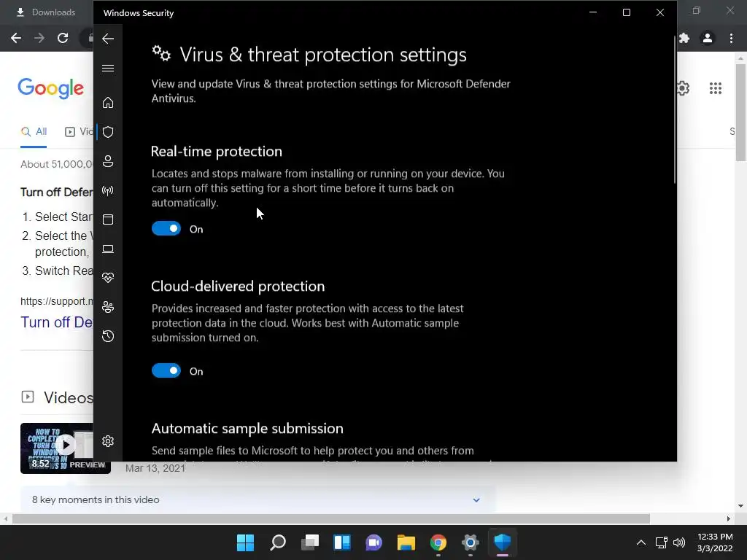Open the Chat taskbar icon
Viewport: 747px width, 560px height.
374,542
